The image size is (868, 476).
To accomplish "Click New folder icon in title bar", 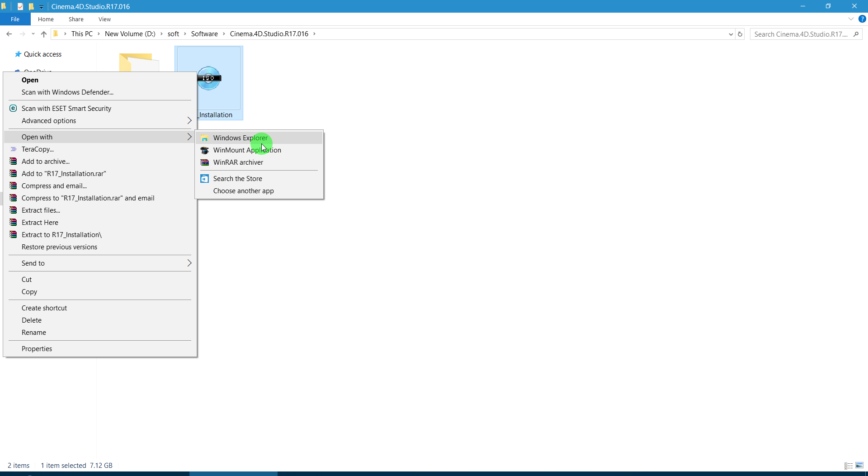I will pyautogui.click(x=31, y=6).
